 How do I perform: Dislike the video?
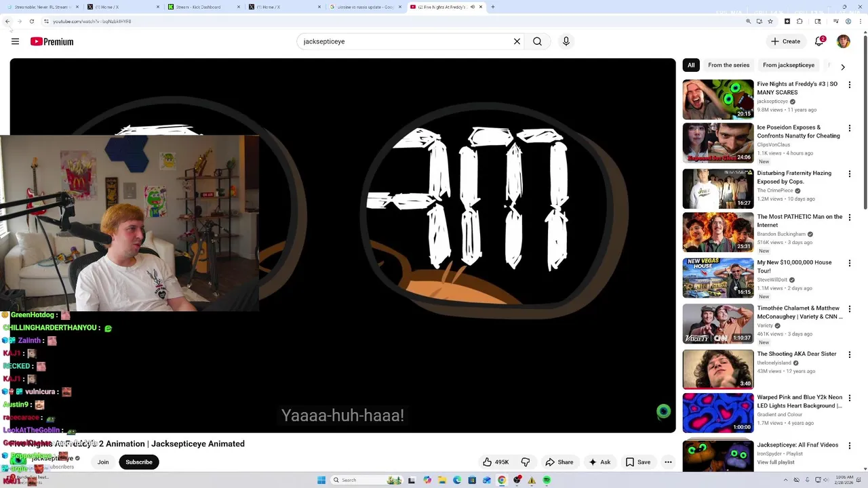(x=526, y=462)
